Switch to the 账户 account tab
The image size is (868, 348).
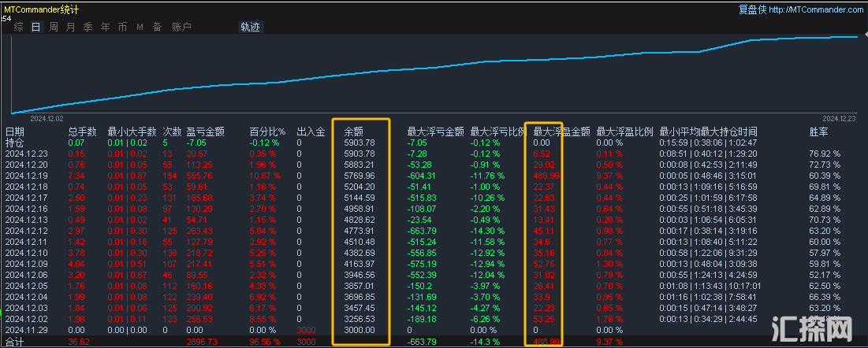click(181, 27)
